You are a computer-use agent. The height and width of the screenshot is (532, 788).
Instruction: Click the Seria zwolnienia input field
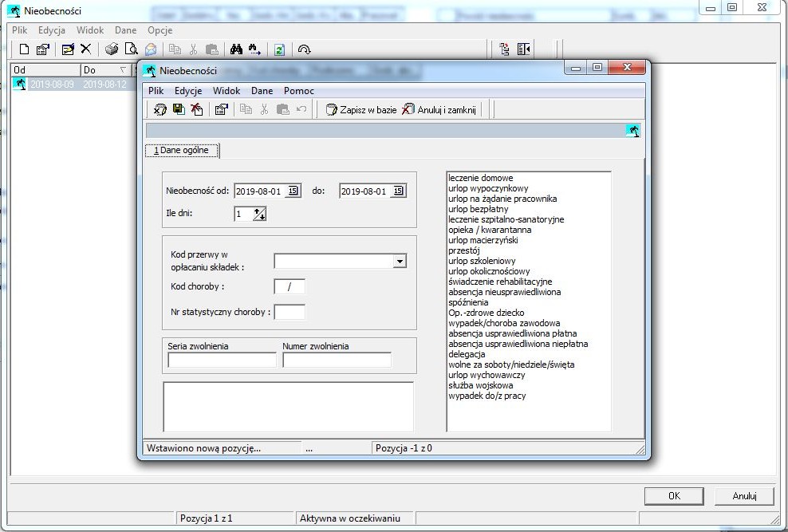(223, 360)
